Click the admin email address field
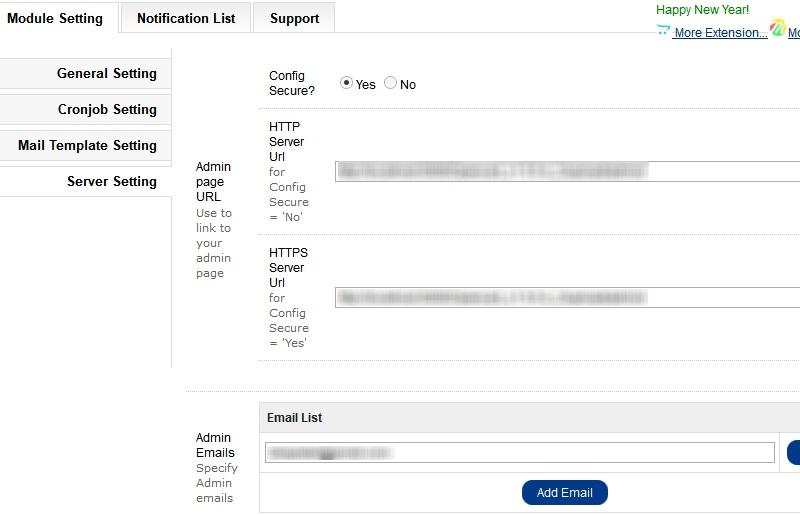Viewport: 800px width, 515px height. pos(519,453)
